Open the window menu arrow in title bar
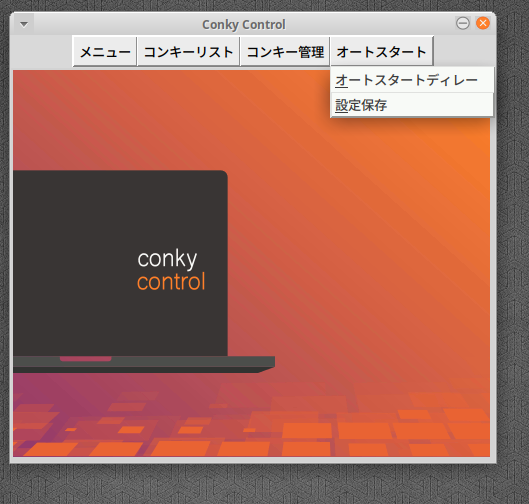Screen dimensions: 529x504 pos(24,24)
